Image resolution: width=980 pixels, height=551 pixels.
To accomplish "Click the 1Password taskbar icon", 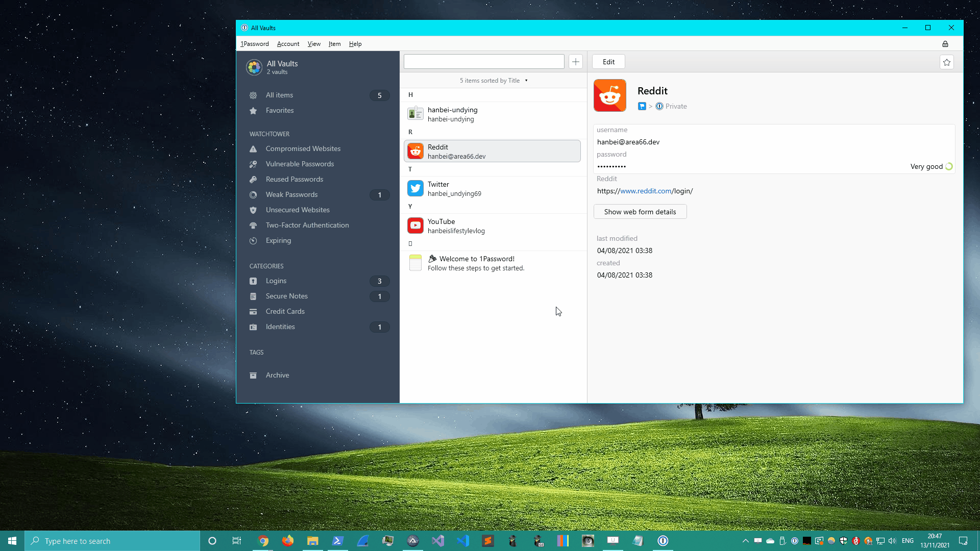I will pyautogui.click(x=663, y=541).
